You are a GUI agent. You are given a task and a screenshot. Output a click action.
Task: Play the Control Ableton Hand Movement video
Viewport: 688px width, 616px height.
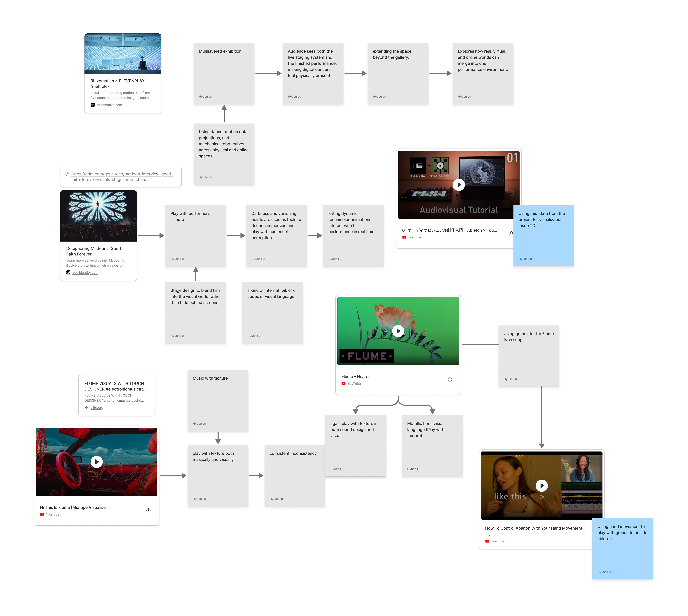(542, 485)
